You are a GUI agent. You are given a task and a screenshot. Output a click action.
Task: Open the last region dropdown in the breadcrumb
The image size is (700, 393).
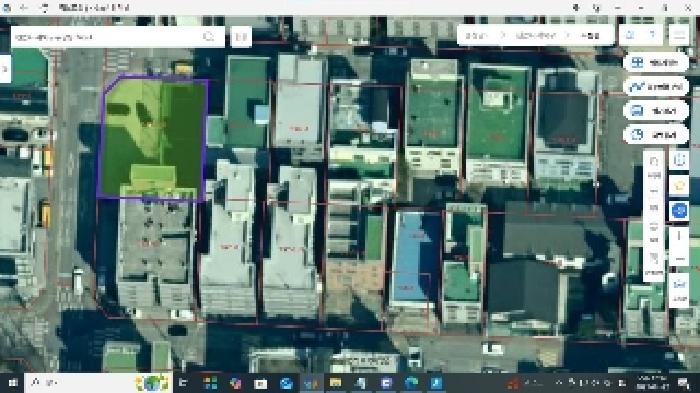[590, 35]
